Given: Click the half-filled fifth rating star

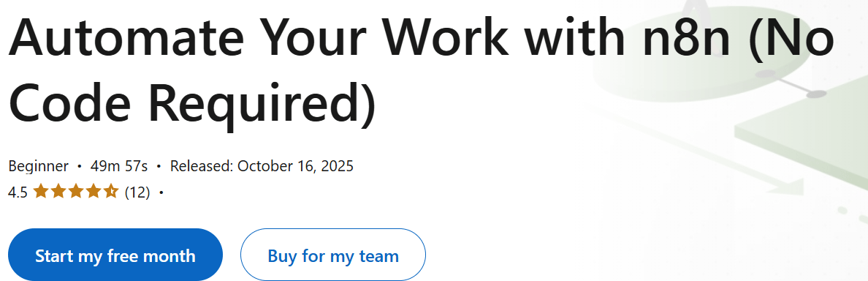Looking at the screenshot, I should click(111, 192).
